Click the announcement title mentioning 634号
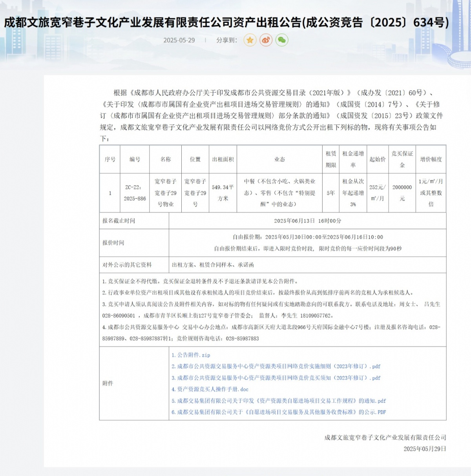The image size is (471, 476). [x=226, y=22]
